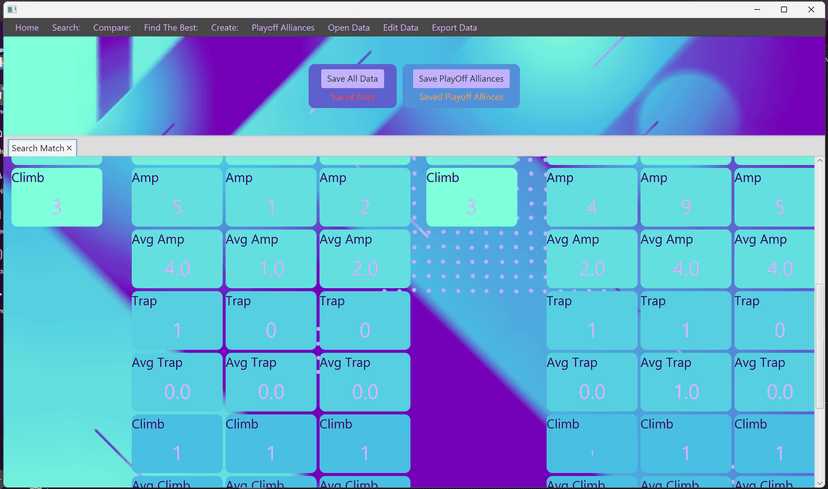Open the Home menu

tap(27, 28)
